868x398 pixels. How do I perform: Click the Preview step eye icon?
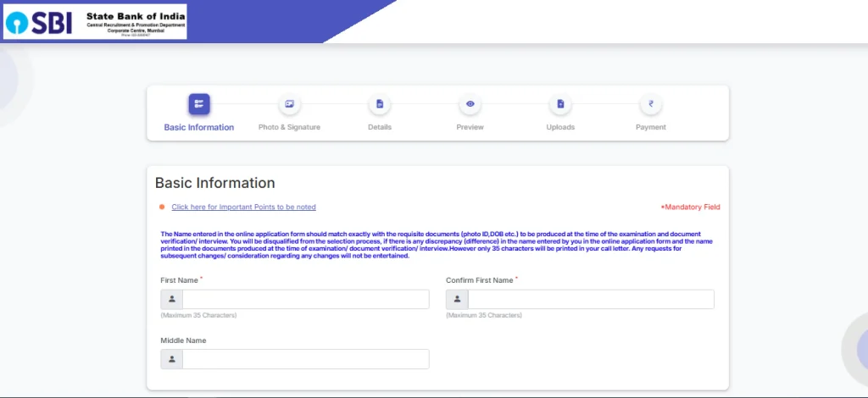pos(470,104)
